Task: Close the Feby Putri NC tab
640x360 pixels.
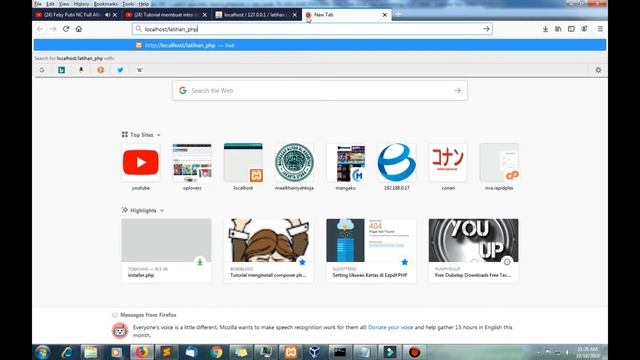Action: tap(115, 15)
